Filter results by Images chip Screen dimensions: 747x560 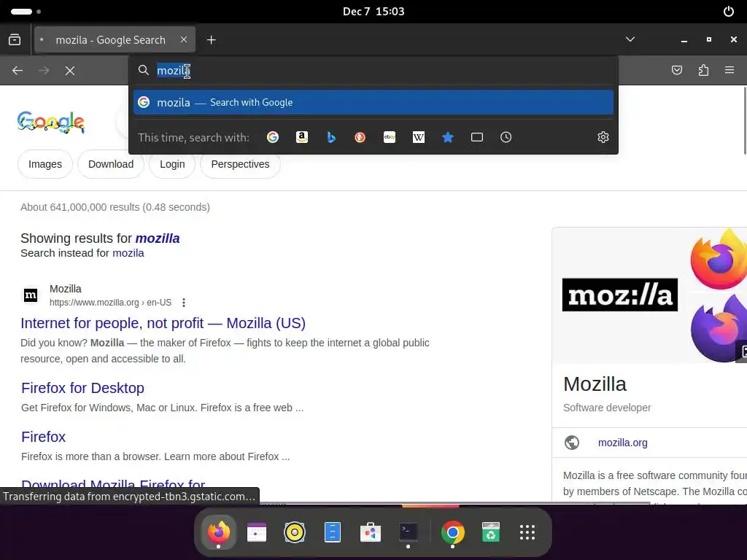(x=45, y=164)
